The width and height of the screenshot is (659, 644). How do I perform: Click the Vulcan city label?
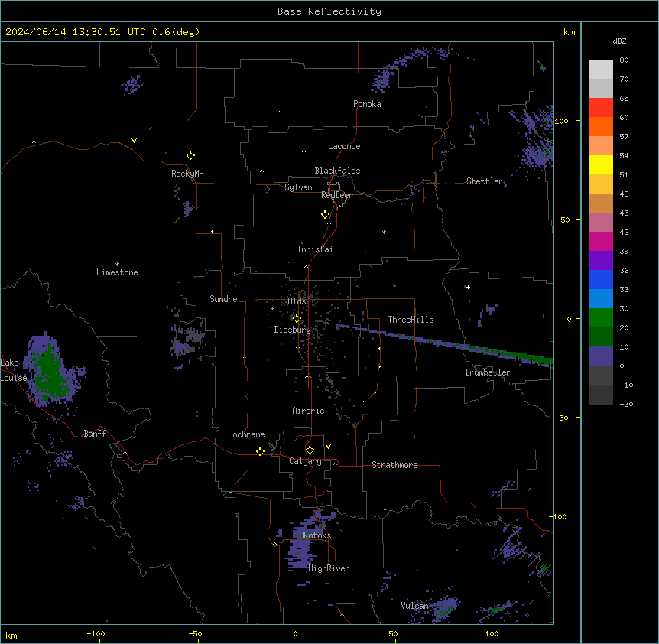click(x=414, y=606)
